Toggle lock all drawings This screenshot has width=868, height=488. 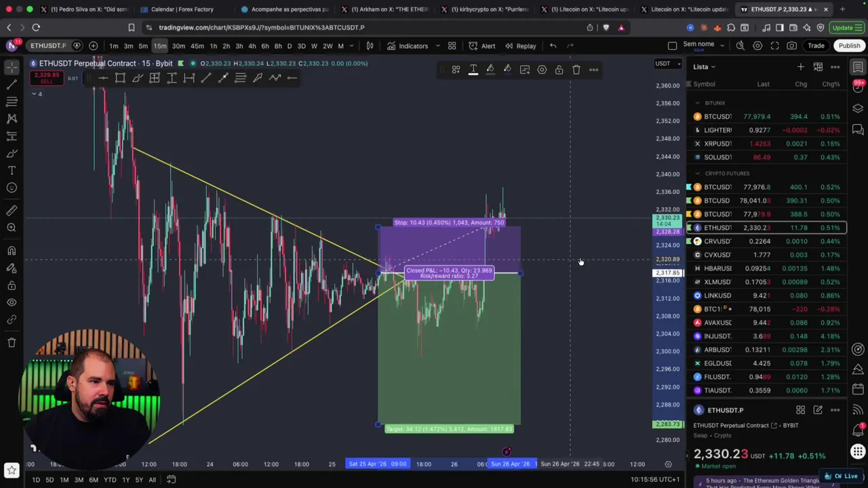pos(12,285)
